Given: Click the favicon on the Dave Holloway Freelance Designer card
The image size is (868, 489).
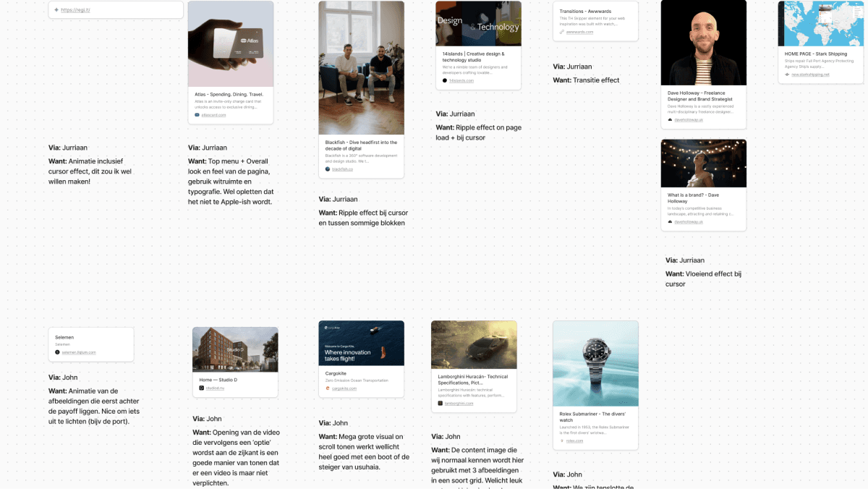Looking at the screenshot, I should [671, 120].
